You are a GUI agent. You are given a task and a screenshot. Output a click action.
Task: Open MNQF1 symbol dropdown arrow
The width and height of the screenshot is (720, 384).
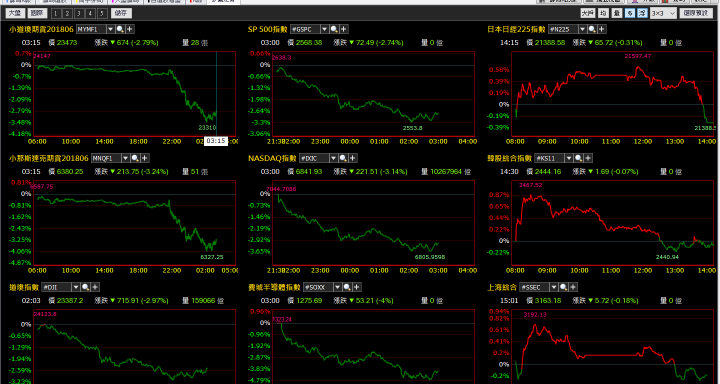click(125, 158)
